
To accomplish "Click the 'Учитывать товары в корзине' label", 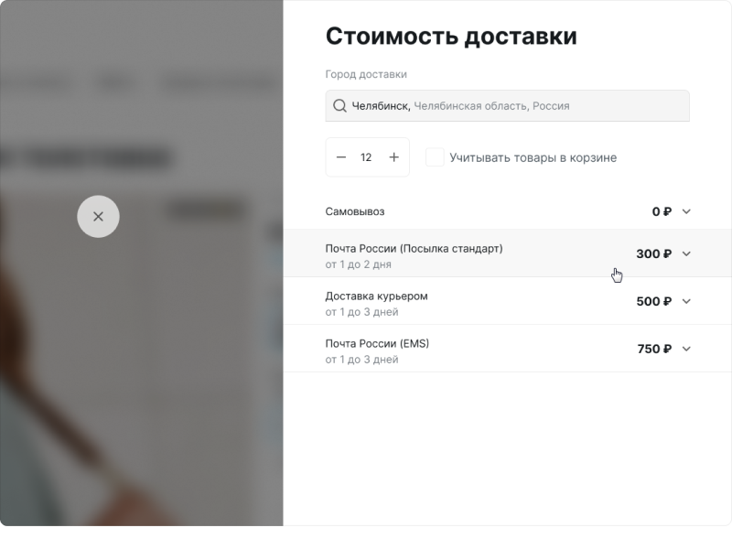I will coord(533,157).
